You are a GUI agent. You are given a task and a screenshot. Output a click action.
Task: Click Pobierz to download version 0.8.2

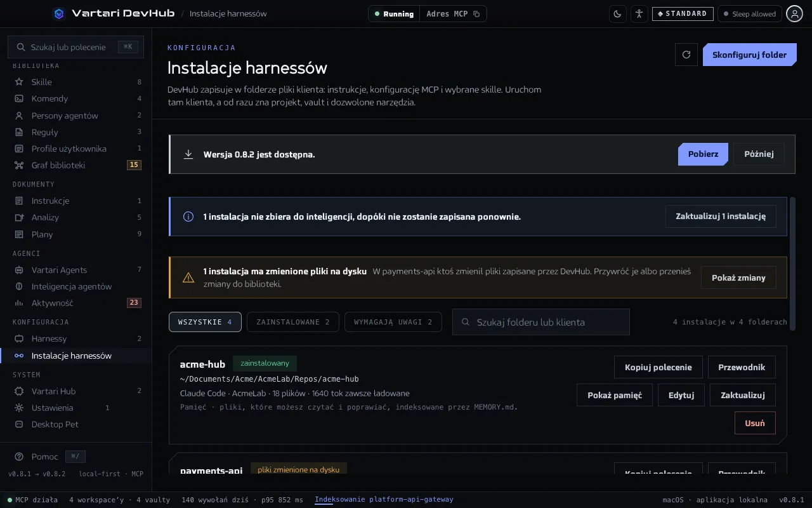pyautogui.click(x=703, y=154)
